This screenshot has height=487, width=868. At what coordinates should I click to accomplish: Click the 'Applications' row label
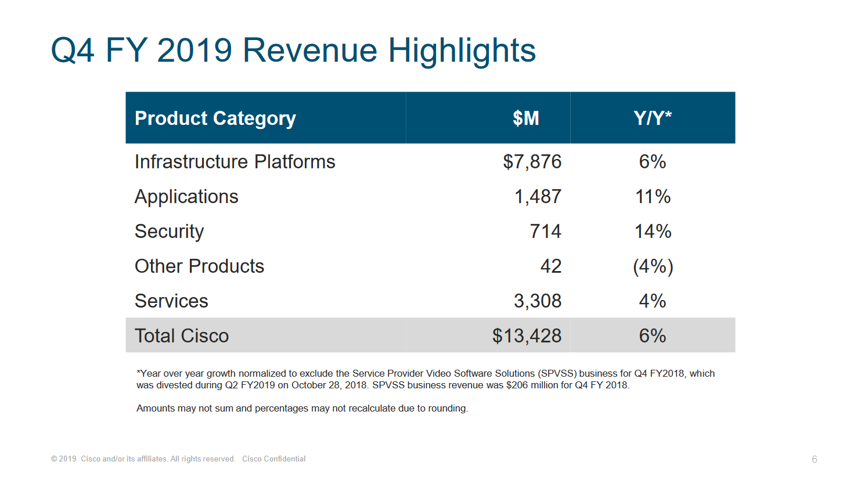point(186,197)
